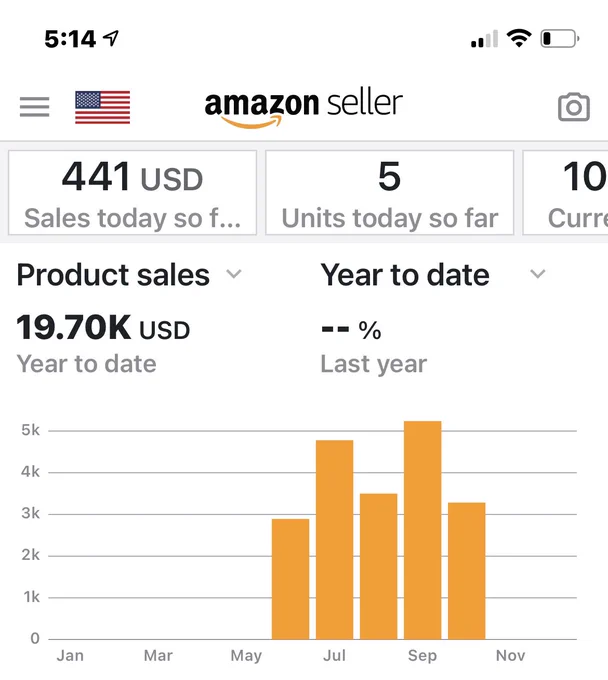Select the Units today so far card
This screenshot has width=608, height=680.
[x=389, y=193]
